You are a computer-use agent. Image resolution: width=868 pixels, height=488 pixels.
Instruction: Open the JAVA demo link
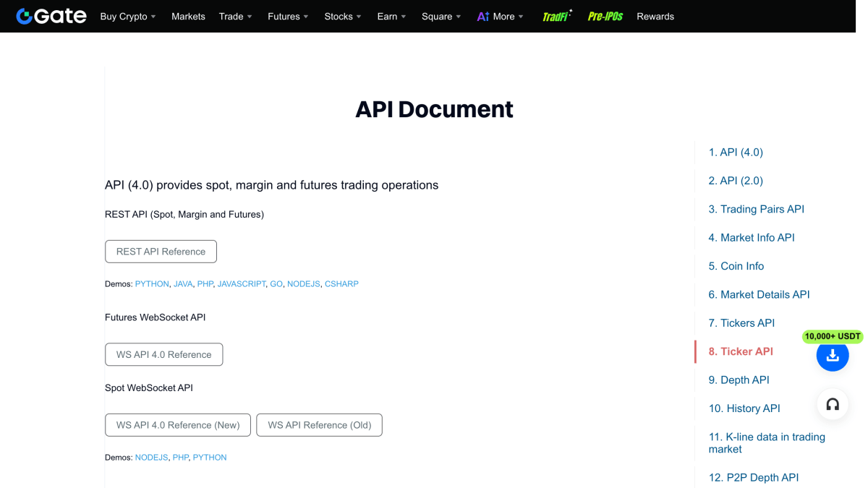point(183,284)
